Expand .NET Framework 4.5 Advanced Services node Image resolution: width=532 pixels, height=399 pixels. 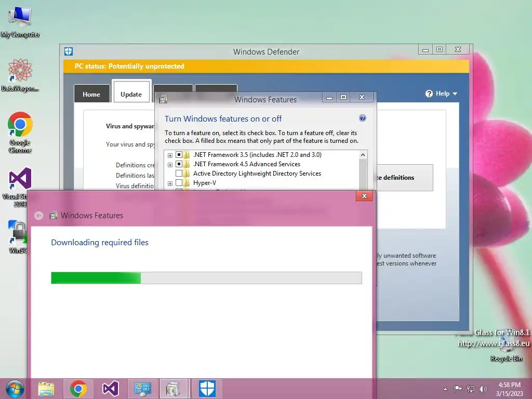coord(170,165)
